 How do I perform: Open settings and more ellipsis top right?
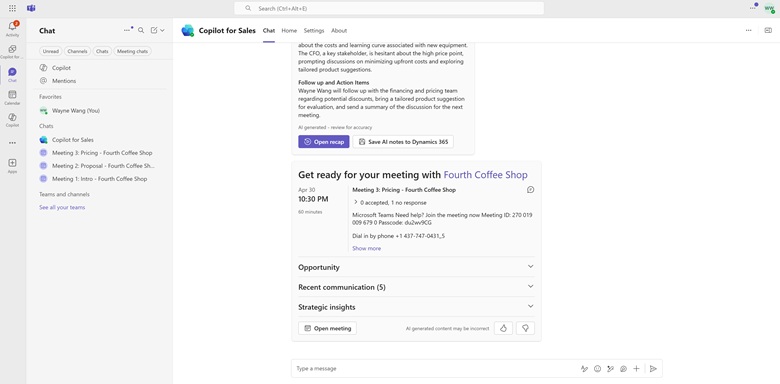(x=753, y=8)
